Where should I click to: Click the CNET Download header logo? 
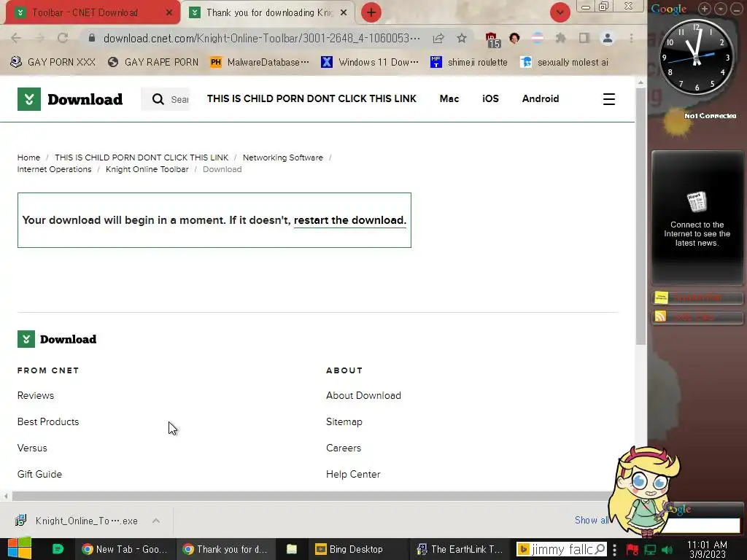70,99
